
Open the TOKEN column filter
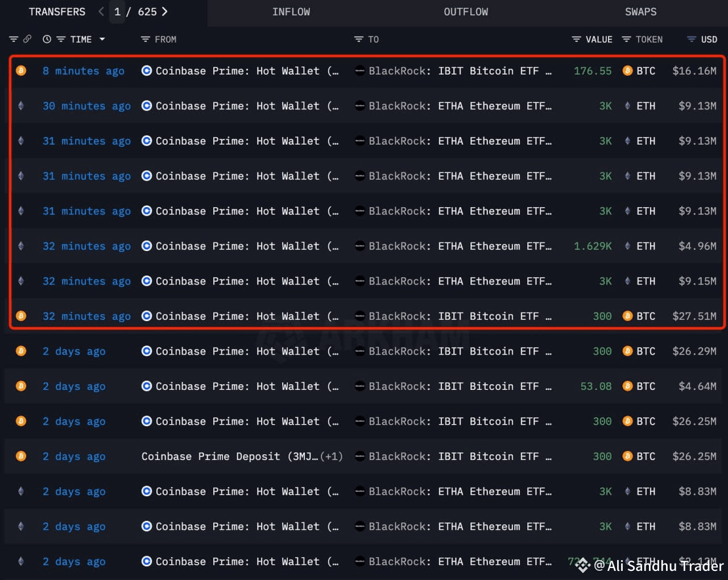(x=626, y=39)
